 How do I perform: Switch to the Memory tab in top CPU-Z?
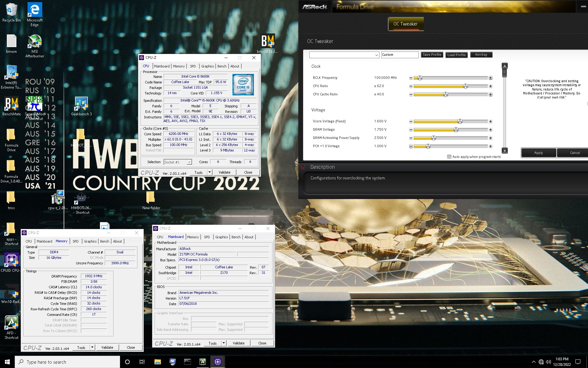click(x=179, y=66)
